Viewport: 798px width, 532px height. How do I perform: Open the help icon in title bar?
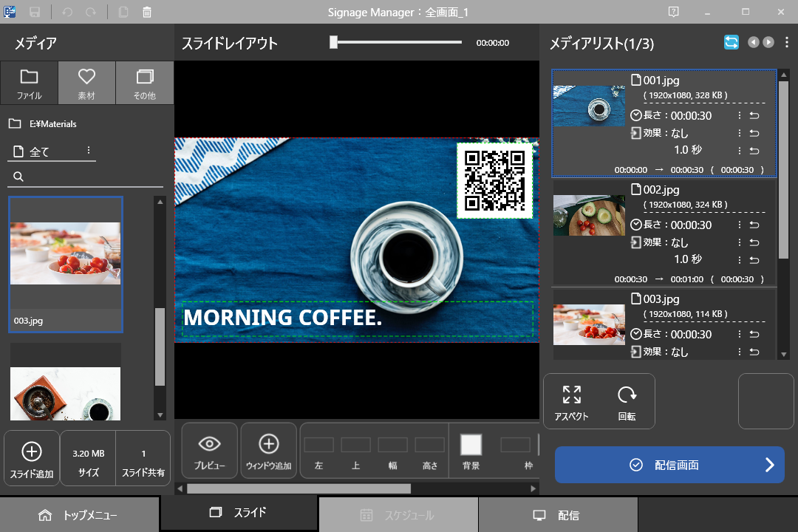(x=673, y=12)
